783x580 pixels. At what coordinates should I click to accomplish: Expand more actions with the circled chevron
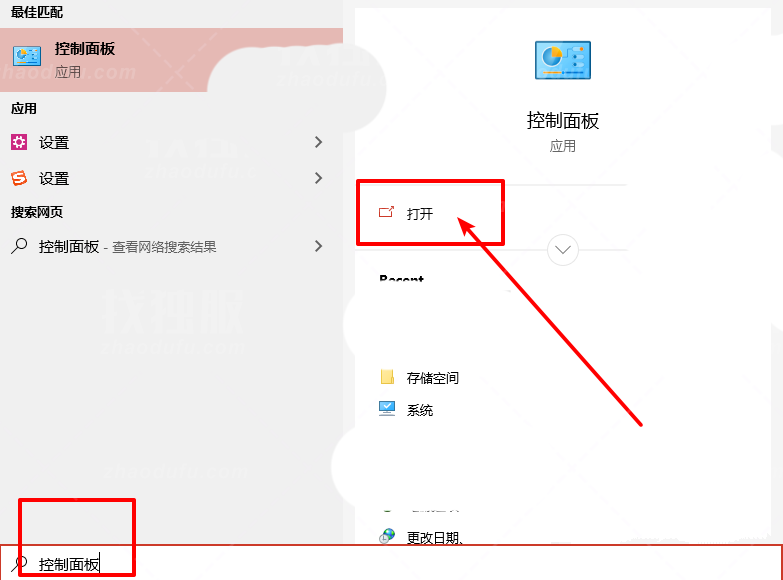tap(563, 250)
